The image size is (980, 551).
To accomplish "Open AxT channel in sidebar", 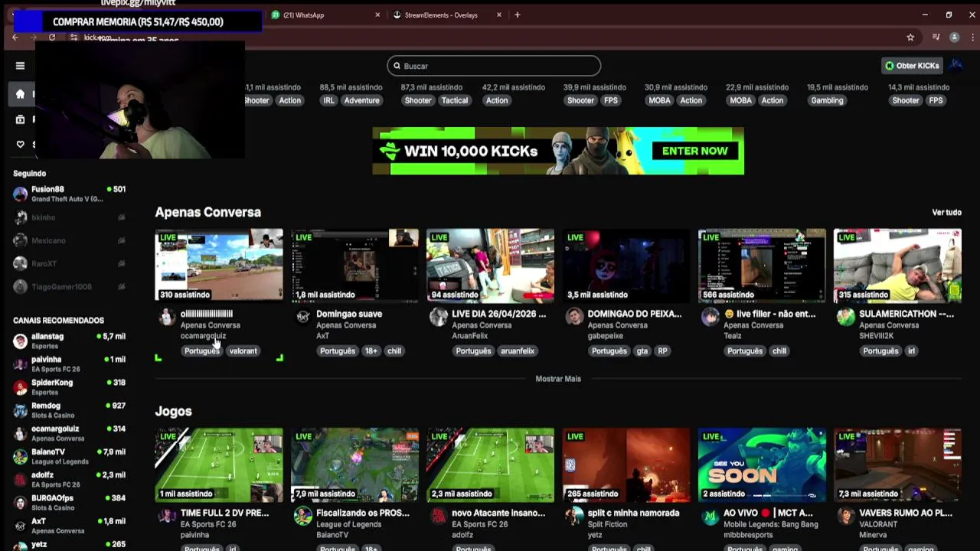I will (69, 526).
